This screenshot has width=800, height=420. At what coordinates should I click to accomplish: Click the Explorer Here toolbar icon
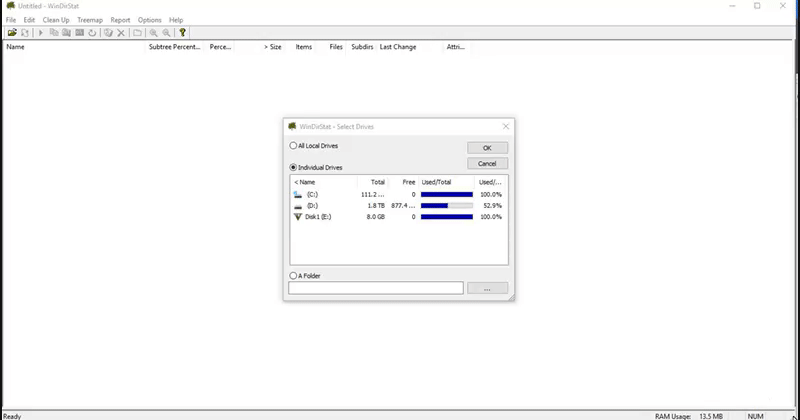(66, 33)
